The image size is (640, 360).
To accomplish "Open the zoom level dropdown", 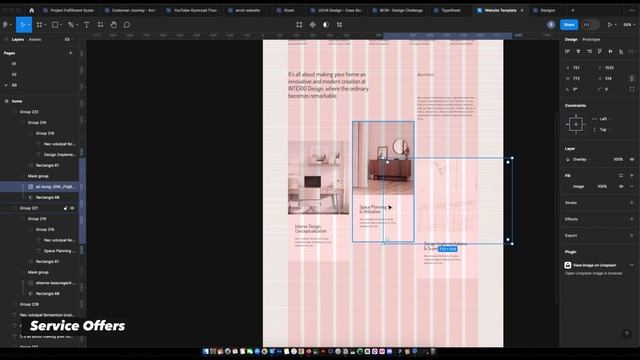I will point(628,25).
